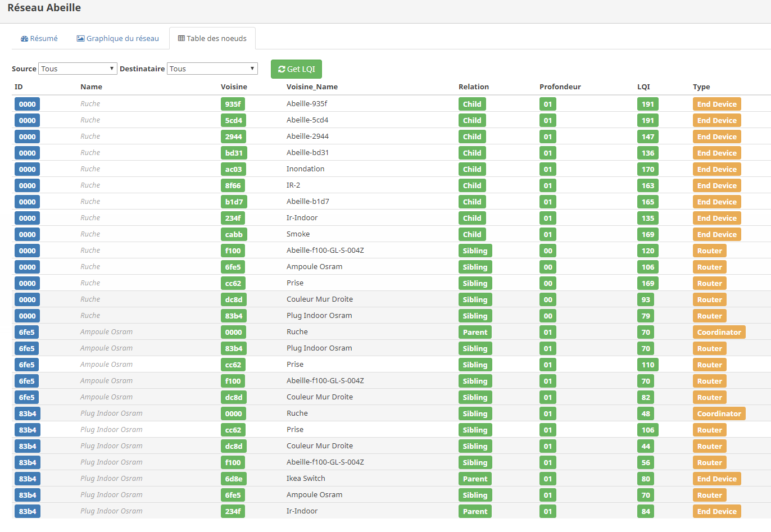Click the Parent badge in Ikea Switch row
The width and height of the screenshot is (771, 532).
(475, 479)
